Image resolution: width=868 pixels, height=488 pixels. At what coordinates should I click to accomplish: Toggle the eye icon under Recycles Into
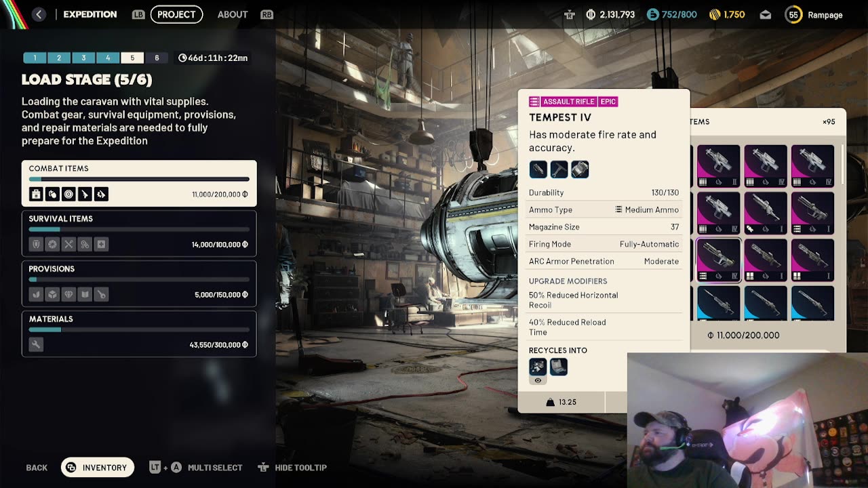pyautogui.click(x=538, y=380)
